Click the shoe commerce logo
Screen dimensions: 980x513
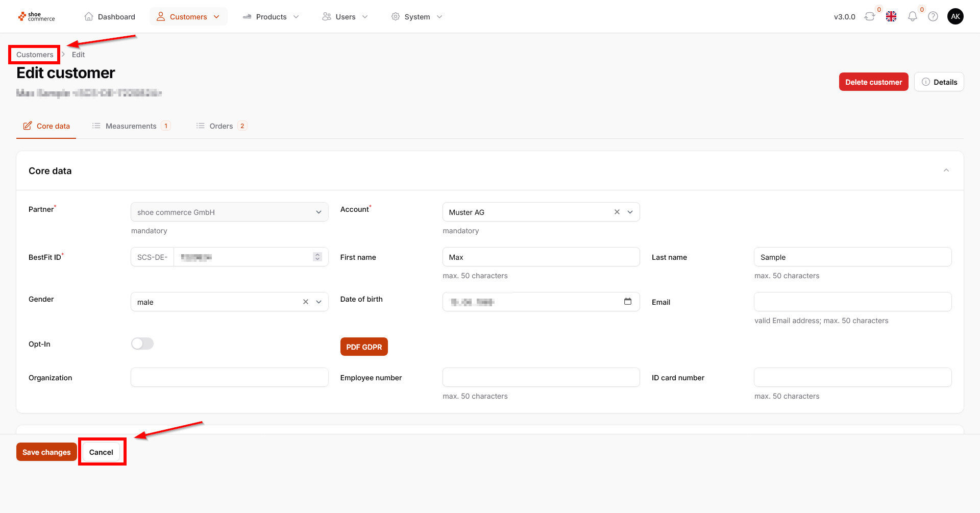pyautogui.click(x=36, y=17)
